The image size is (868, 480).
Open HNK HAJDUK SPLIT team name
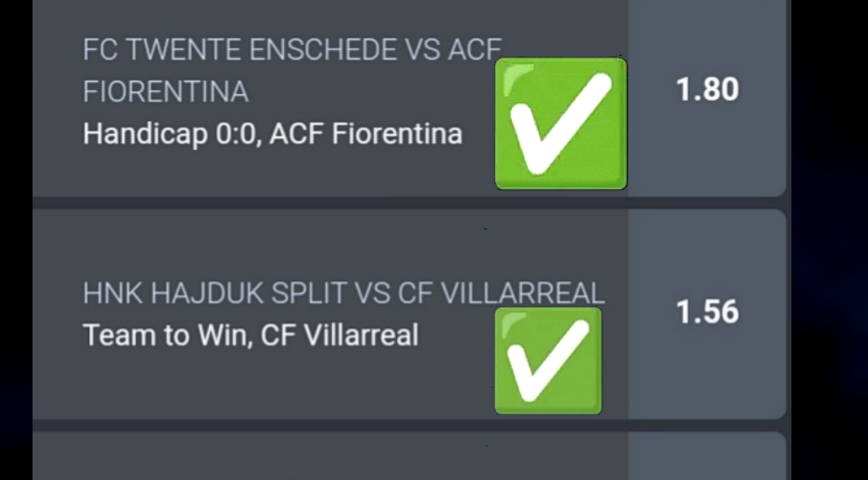[x=216, y=293]
